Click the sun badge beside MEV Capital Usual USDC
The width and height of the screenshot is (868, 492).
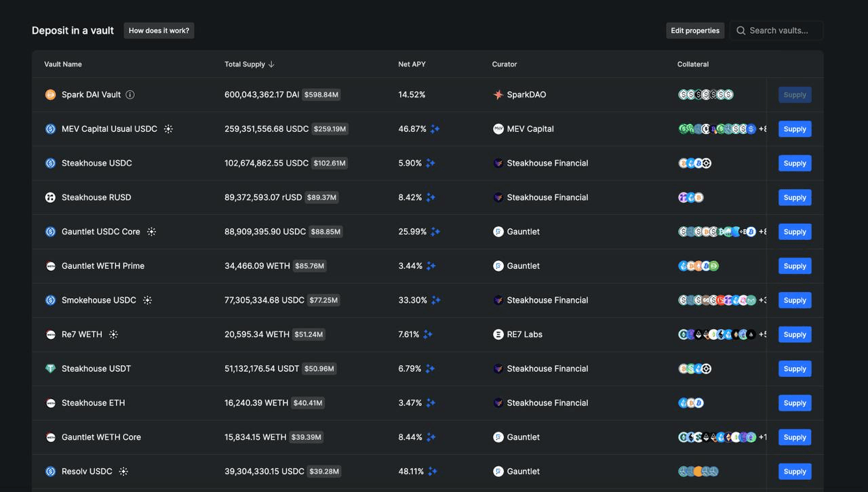168,129
